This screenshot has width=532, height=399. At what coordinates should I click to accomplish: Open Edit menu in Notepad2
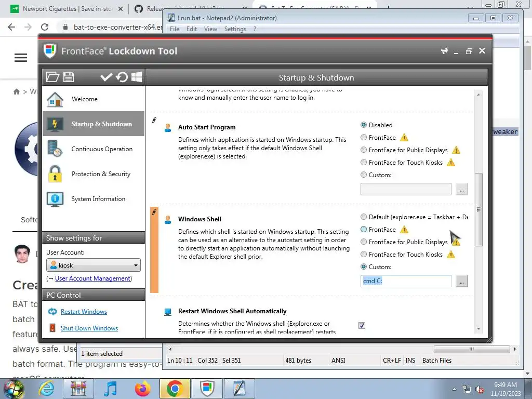[191, 29]
